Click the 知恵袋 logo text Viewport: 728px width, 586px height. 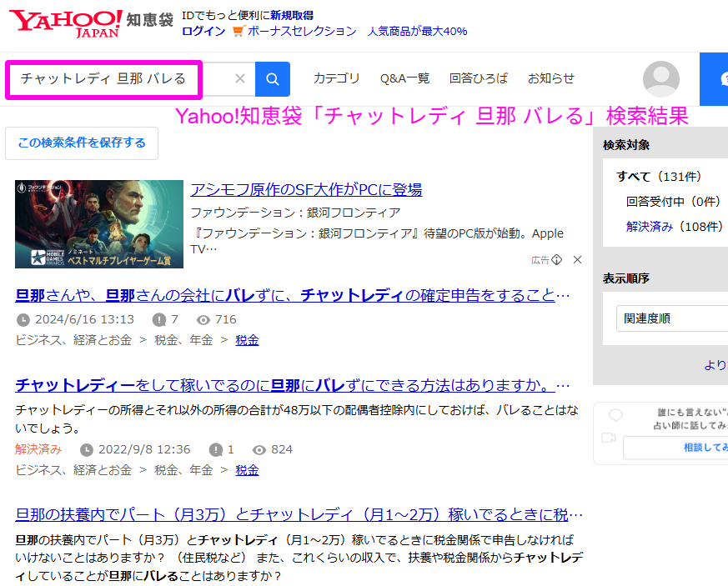[x=150, y=20]
